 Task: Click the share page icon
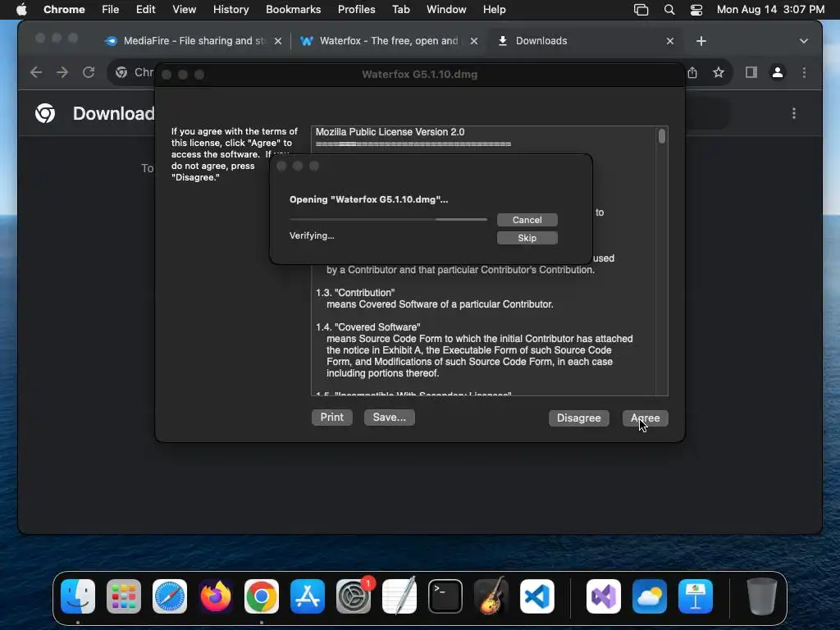(692, 72)
